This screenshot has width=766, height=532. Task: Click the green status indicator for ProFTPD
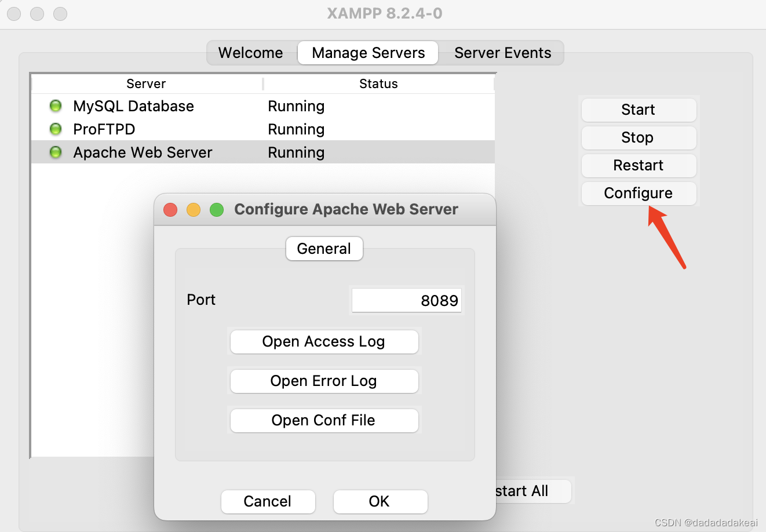pyautogui.click(x=55, y=129)
